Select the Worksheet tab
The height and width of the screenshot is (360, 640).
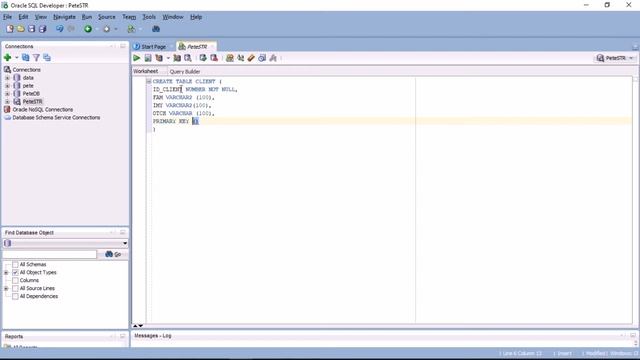click(x=146, y=71)
